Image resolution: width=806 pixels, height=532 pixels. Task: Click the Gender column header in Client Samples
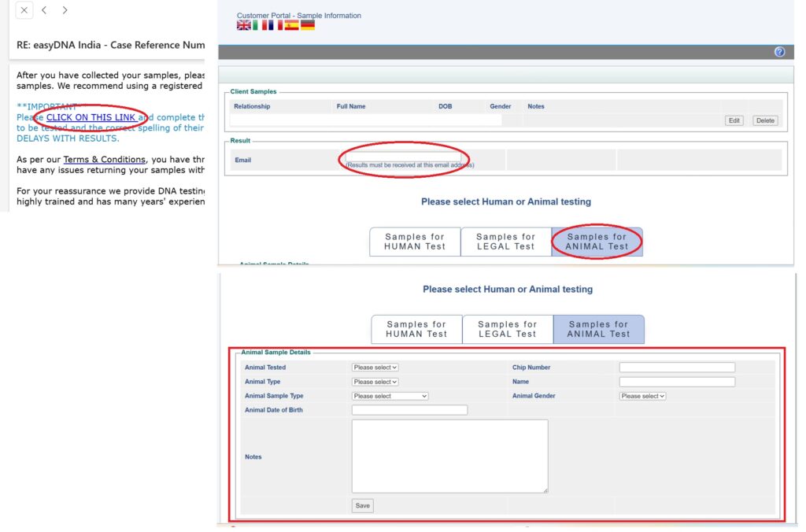click(500, 106)
